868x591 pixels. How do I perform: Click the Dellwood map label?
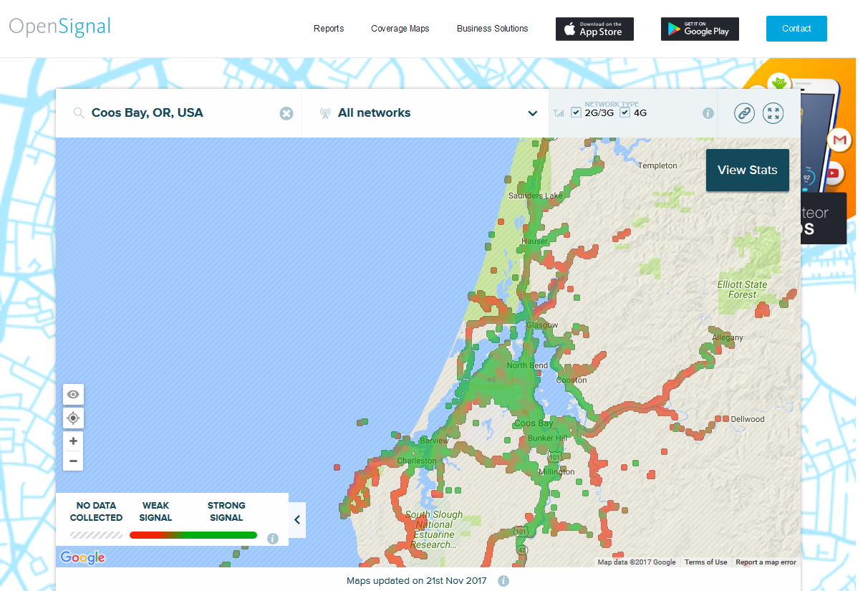point(748,419)
